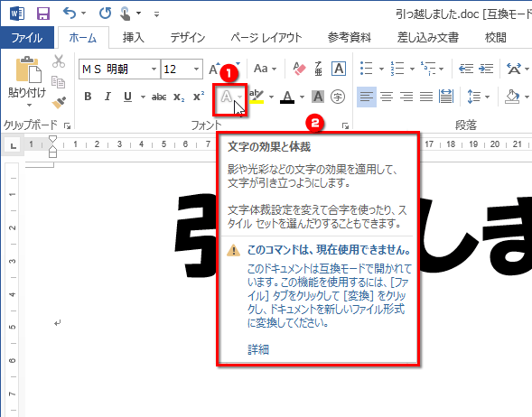This screenshot has width=532, height=417.
Task: Open the クリップボード dialog launcher
Action: (x=67, y=126)
